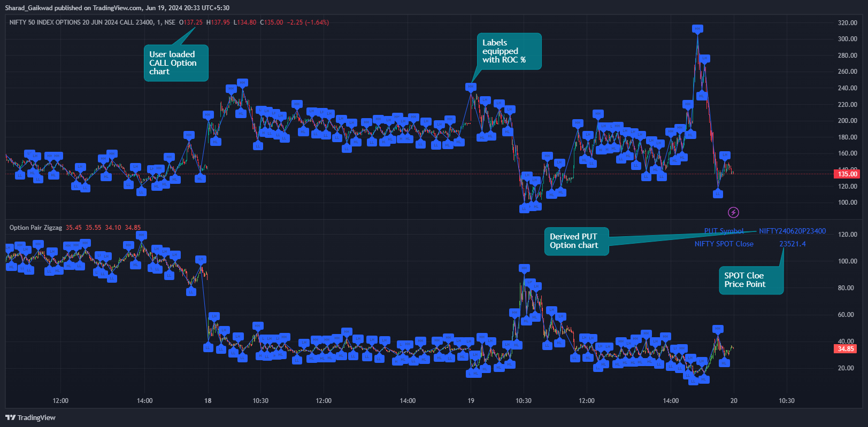Click the date label 19 on the time axis
Image resolution: width=868 pixels, height=427 pixels.
click(x=471, y=401)
